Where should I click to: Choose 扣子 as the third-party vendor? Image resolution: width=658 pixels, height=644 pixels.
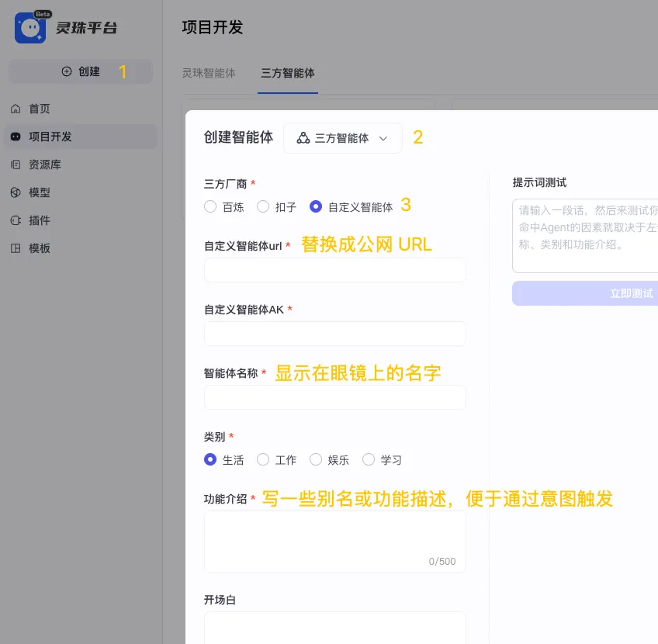coord(263,206)
